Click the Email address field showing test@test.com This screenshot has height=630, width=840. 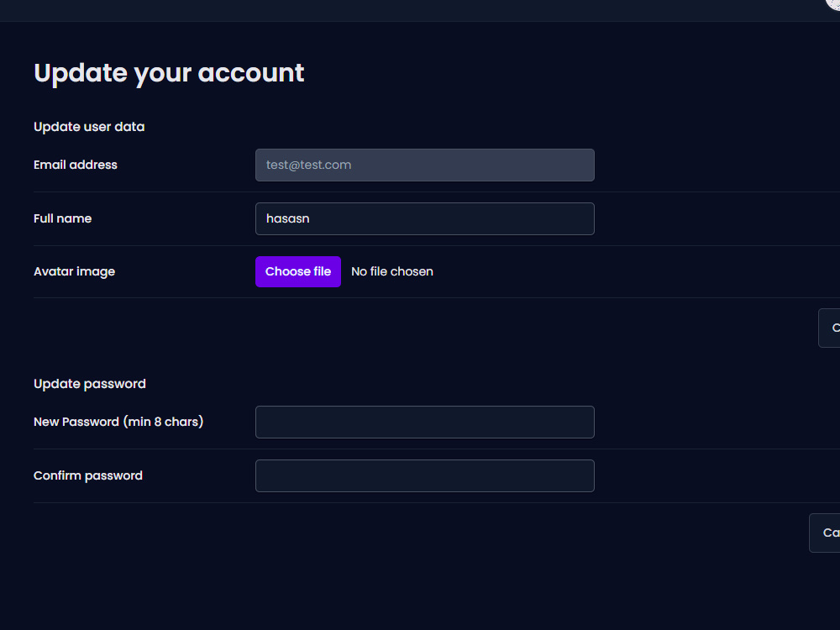click(x=425, y=165)
